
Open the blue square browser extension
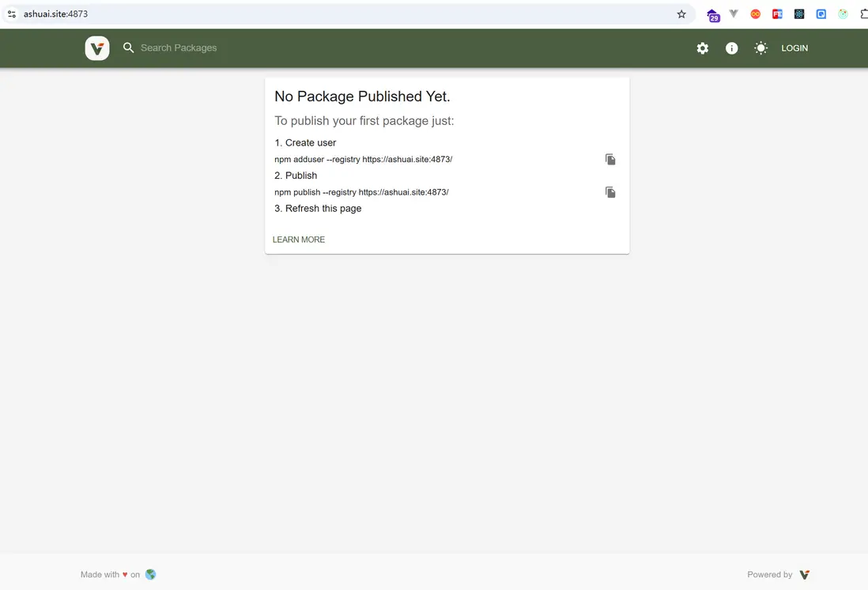(x=821, y=14)
